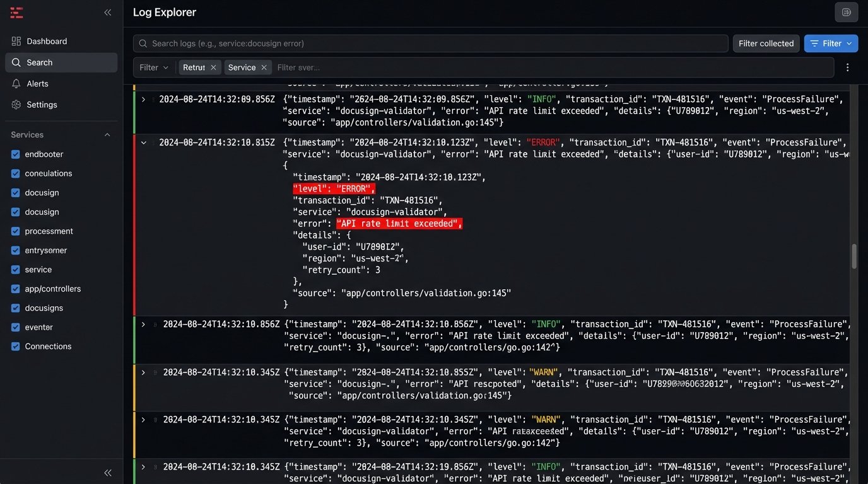The height and width of the screenshot is (484, 868).
Task: Uncheck the endbooter service
Action: coord(15,154)
